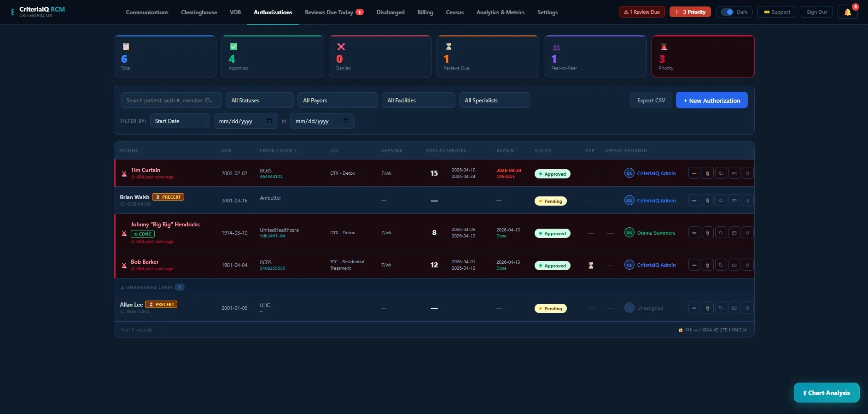Go to the VOB tab
Viewport: 868px width, 414px height.
click(235, 12)
